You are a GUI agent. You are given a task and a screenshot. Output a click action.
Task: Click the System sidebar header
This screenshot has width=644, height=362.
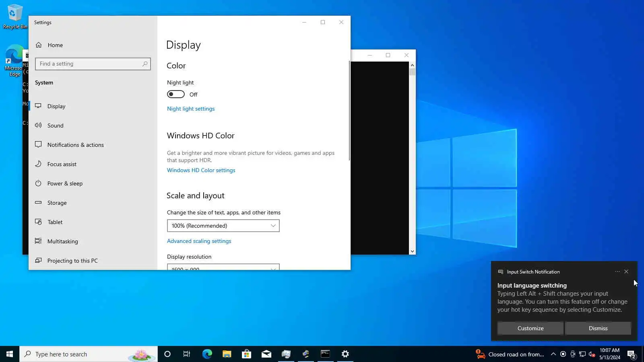pyautogui.click(x=44, y=82)
